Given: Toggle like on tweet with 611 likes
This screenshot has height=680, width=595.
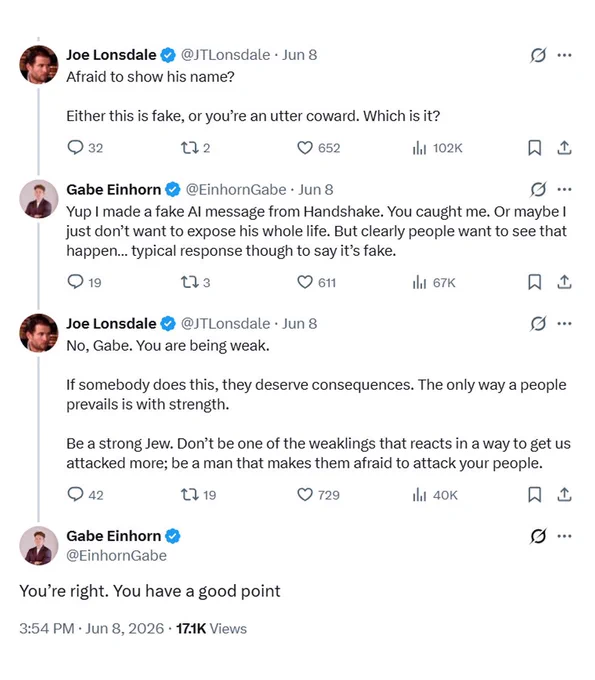Looking at the screenshot, I should 305,282.
